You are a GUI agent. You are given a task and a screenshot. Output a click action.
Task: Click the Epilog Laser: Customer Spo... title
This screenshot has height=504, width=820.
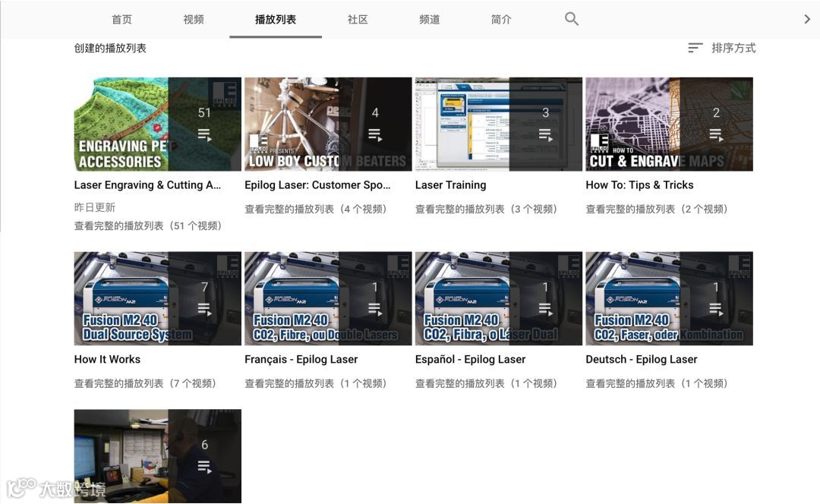tap(317, 185)
